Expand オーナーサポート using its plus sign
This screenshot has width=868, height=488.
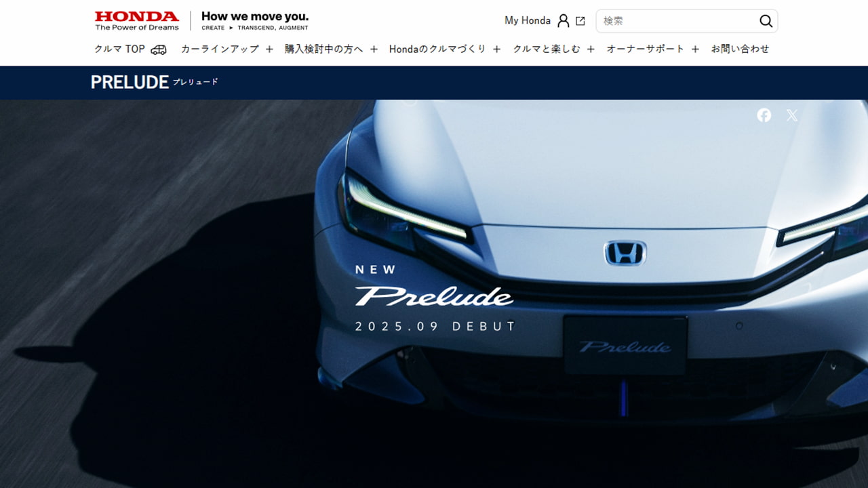695,49
